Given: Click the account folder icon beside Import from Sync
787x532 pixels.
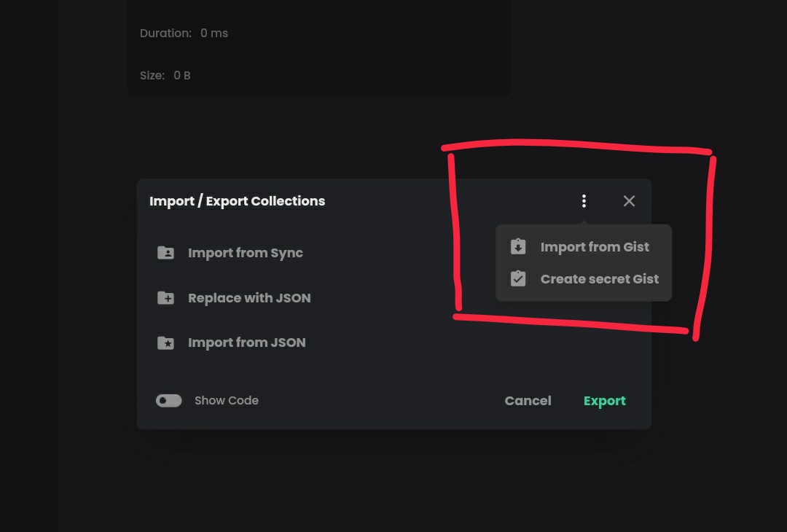Looking at the screenshot, I should 165,252.
